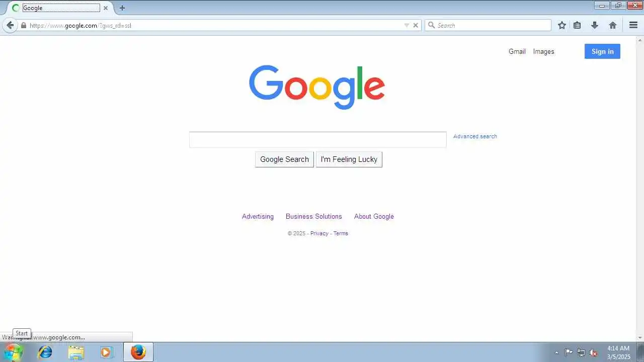Show bookmarks list icon
This screenshot has height=362, width=644.
[577, 25]
